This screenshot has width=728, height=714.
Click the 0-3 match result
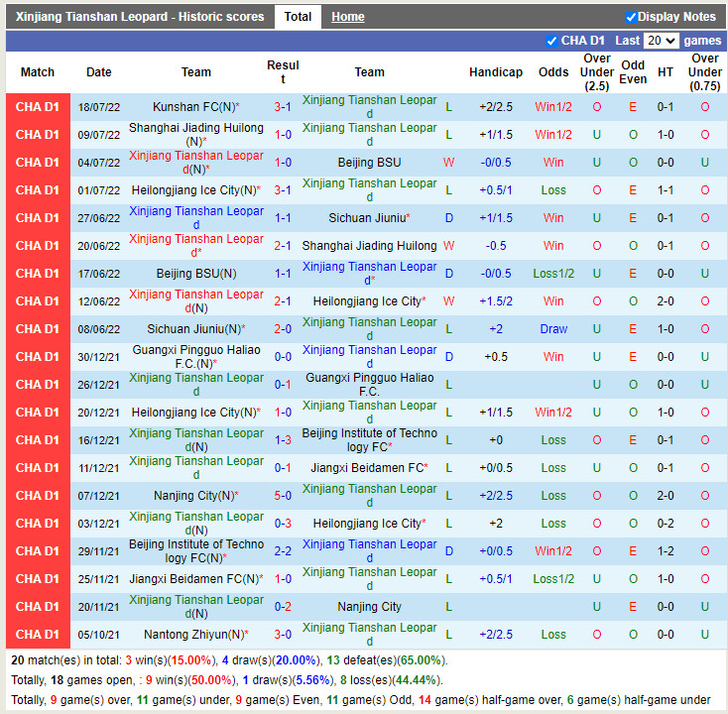coord(283,524)
